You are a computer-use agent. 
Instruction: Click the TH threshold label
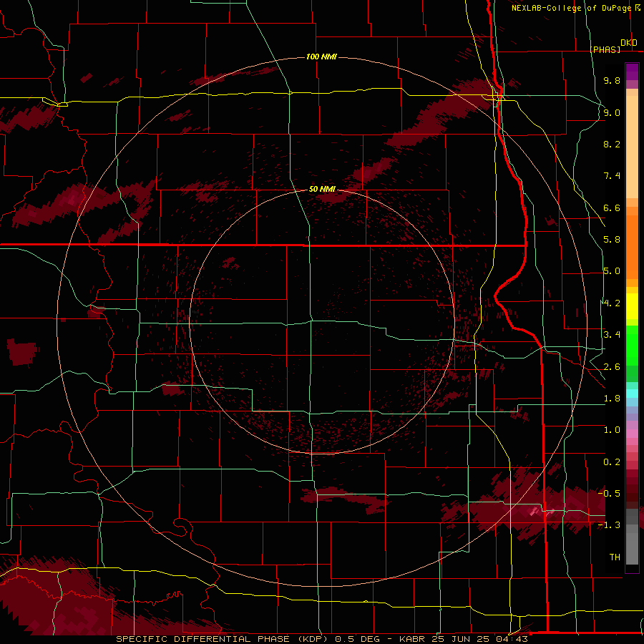pos(615,557)
